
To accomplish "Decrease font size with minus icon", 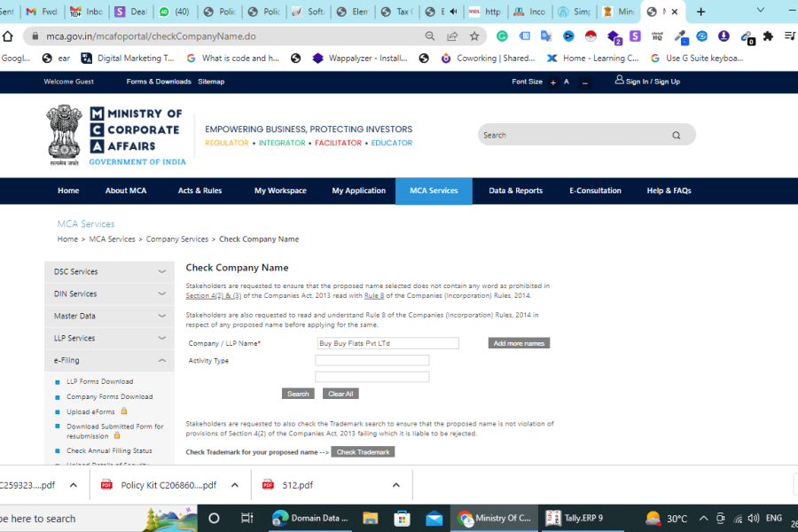I will click(585, 82).
